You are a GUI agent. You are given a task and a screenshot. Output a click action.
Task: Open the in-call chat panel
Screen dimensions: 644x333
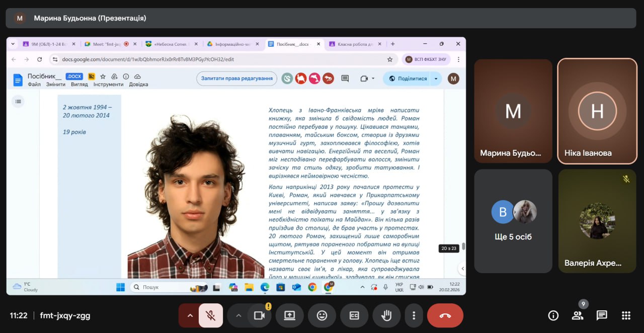click(x=602, y=315)
